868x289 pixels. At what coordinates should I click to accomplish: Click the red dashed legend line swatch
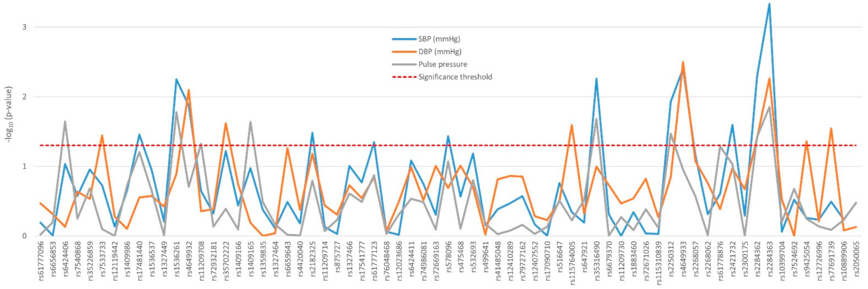click(404, 77)
